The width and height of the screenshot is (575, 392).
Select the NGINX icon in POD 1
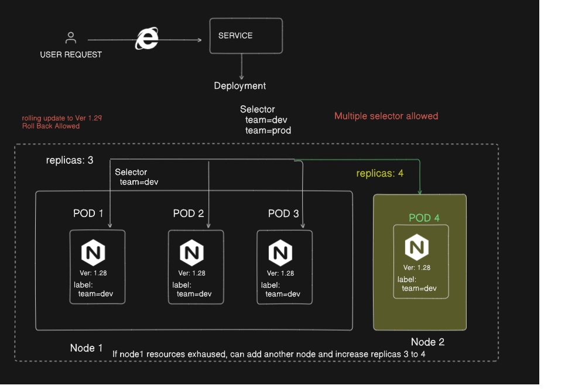[93, 252]
